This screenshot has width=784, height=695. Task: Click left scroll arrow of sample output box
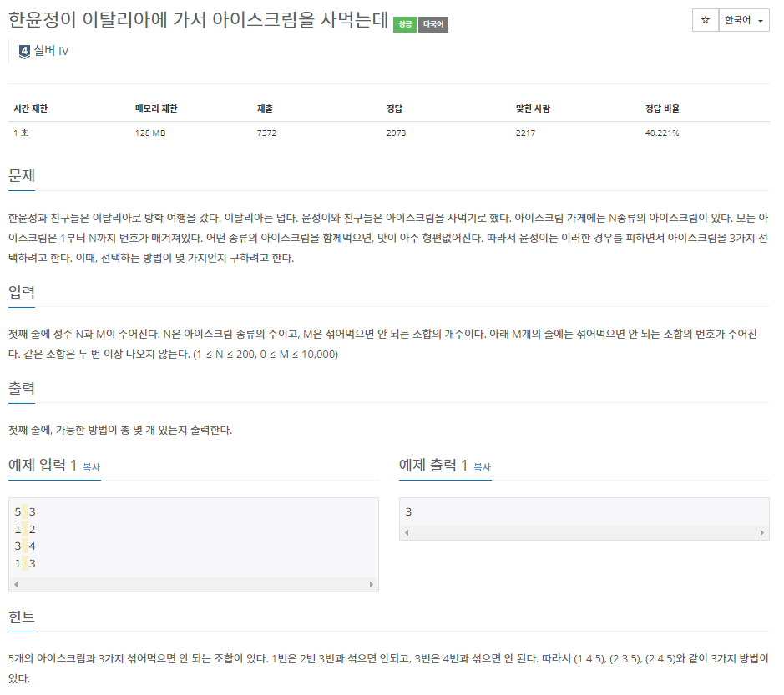(x=407, y=532)
